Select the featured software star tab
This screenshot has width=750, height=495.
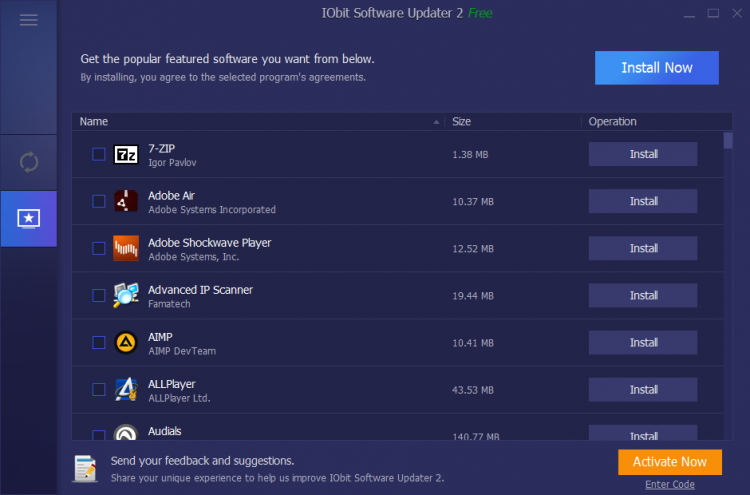point(29,219)
